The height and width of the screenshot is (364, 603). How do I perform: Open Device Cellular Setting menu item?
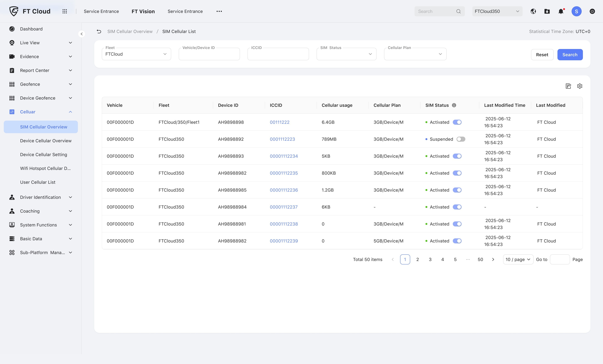click(x=43, y=155)
